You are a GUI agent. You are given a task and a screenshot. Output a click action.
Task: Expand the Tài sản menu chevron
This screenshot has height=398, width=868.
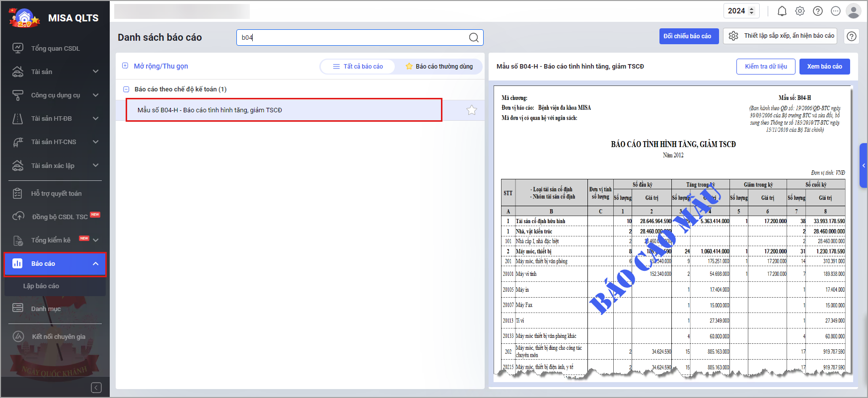pyautogui.click(x=96, y=72)
